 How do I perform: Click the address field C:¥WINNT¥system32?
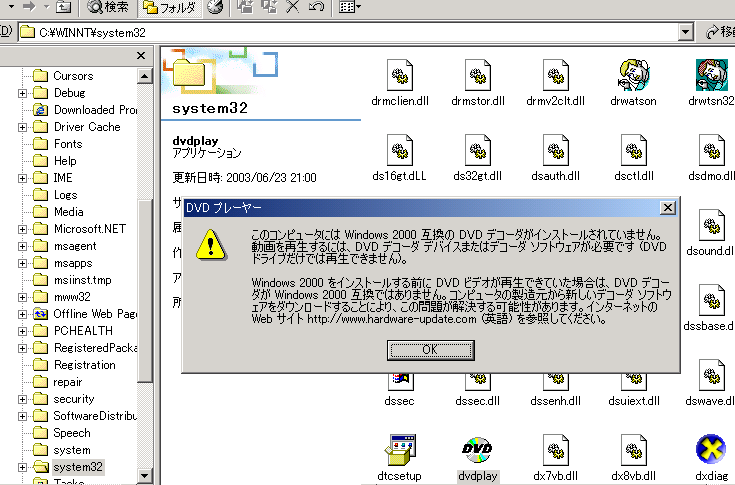click(349, 32)
